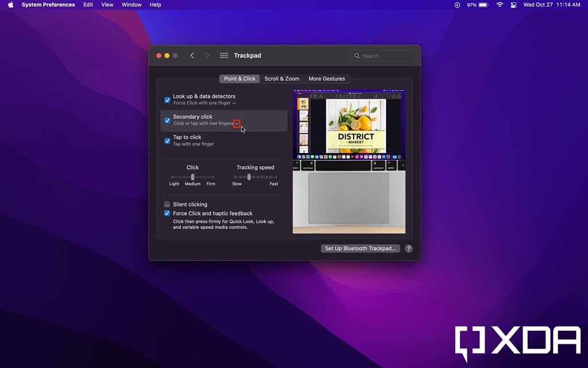
Task: Enable Silent clicking
Action: coord(167,204)
